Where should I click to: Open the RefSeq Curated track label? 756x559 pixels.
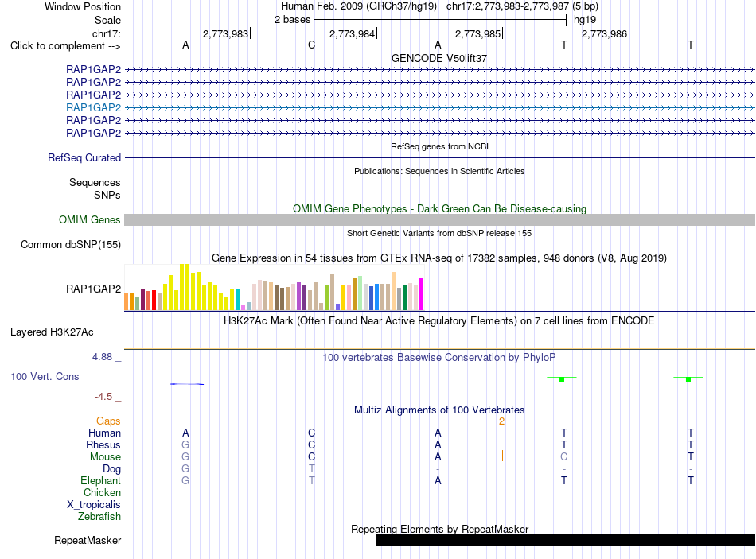(x=84, y=157)
